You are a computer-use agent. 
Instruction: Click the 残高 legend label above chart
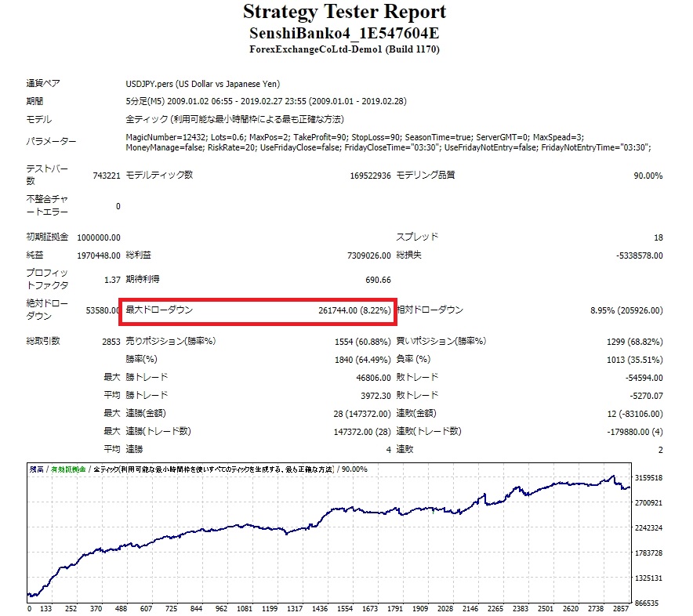(36, 469)
